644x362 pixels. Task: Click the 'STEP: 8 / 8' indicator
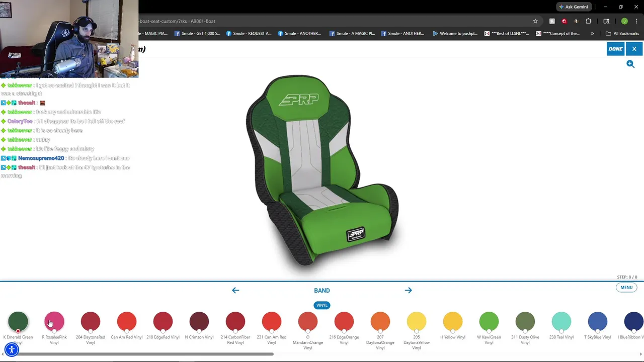click(x=627, y=277)
